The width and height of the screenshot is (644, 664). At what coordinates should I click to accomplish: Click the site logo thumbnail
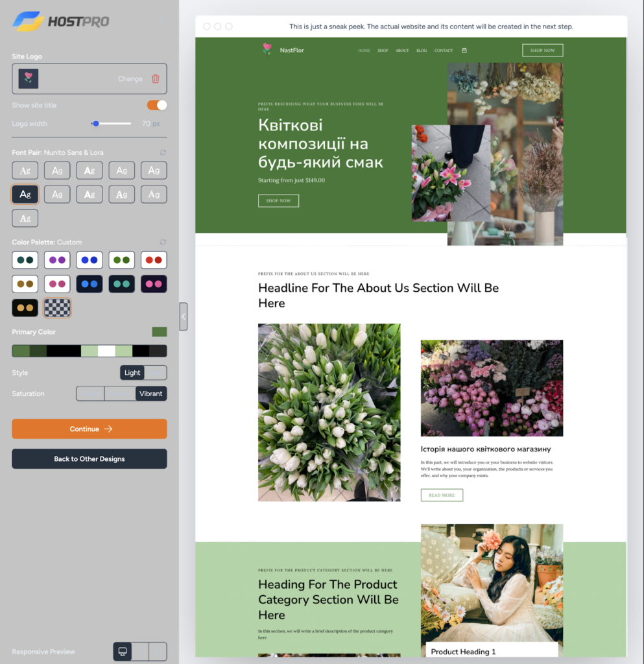coord(29,78)
